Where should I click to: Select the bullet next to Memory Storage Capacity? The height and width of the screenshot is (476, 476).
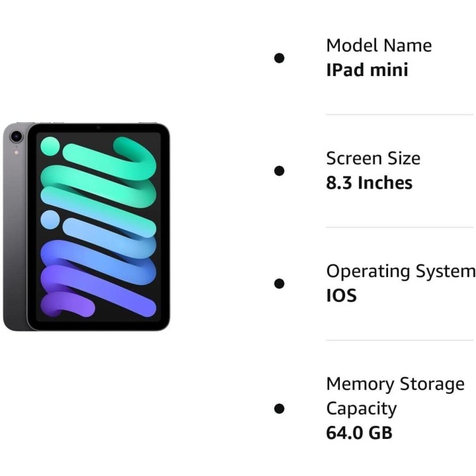click(279, 409)
